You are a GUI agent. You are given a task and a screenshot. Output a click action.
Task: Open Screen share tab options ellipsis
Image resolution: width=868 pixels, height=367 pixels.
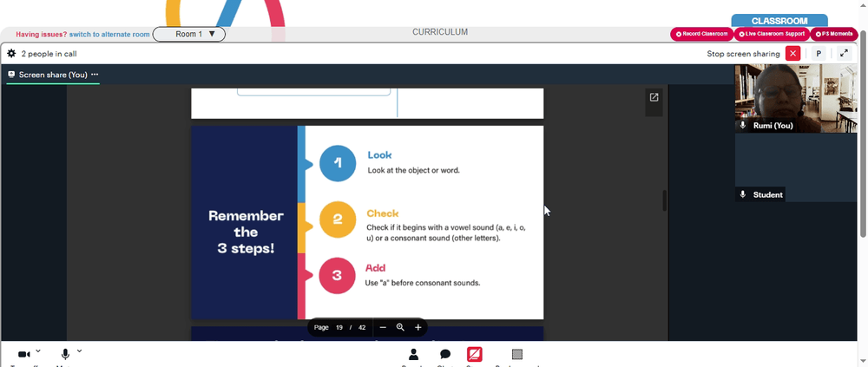[x=95, y=74]
